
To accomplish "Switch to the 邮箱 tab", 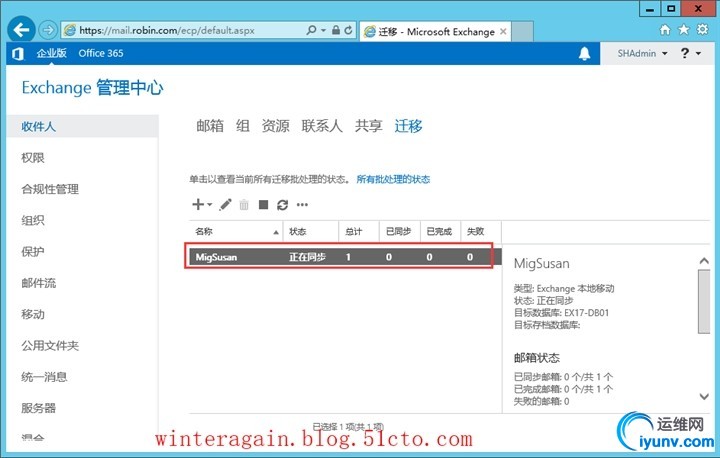I will (210, 125).
